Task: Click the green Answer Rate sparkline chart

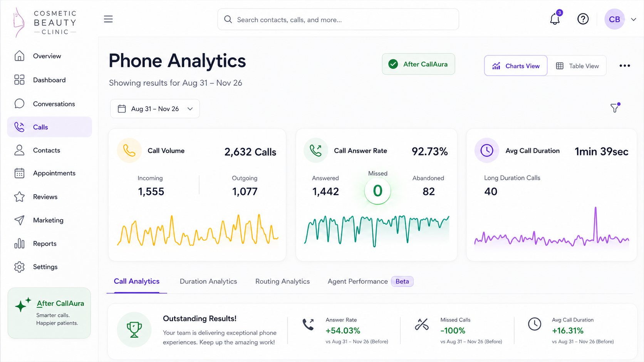Action: pos(377,230)
